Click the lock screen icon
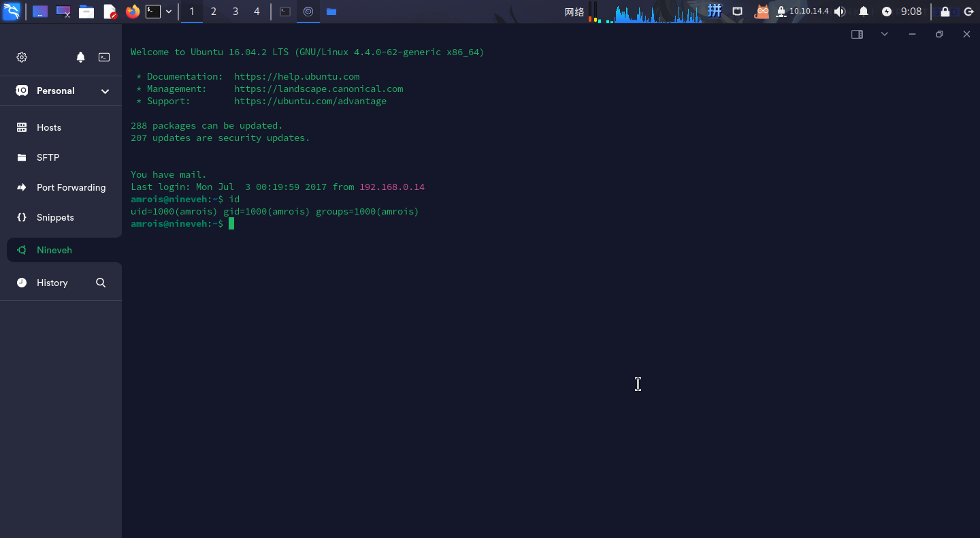This screenshot has width=980, height=538. (x=945, y=12)
